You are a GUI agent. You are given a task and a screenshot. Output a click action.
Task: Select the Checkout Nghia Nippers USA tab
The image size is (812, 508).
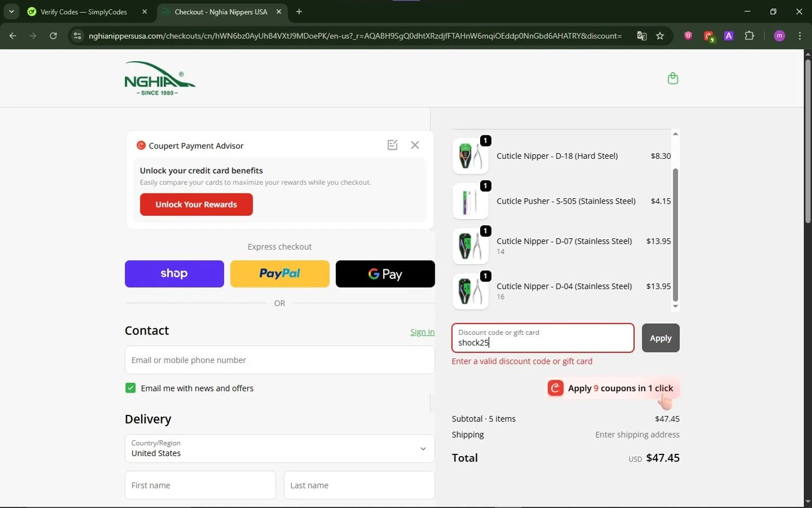tap(221, 12)
